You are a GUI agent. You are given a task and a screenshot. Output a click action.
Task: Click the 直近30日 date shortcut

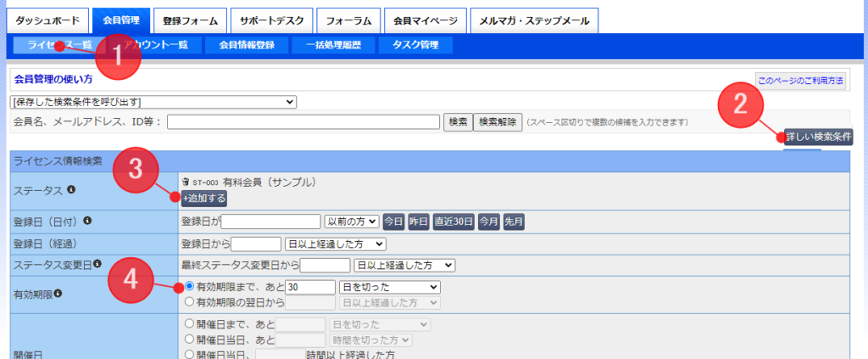454,222
